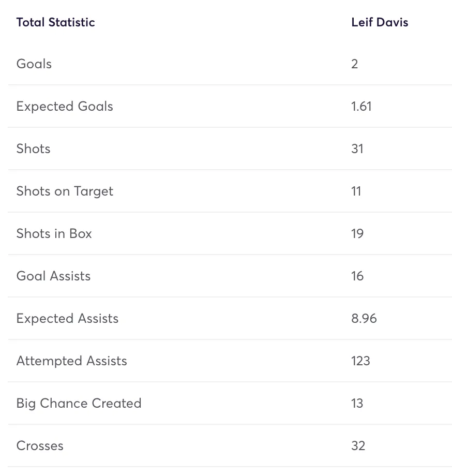Click the Attempted Assists value 123
452x476 pixels.
360,361
